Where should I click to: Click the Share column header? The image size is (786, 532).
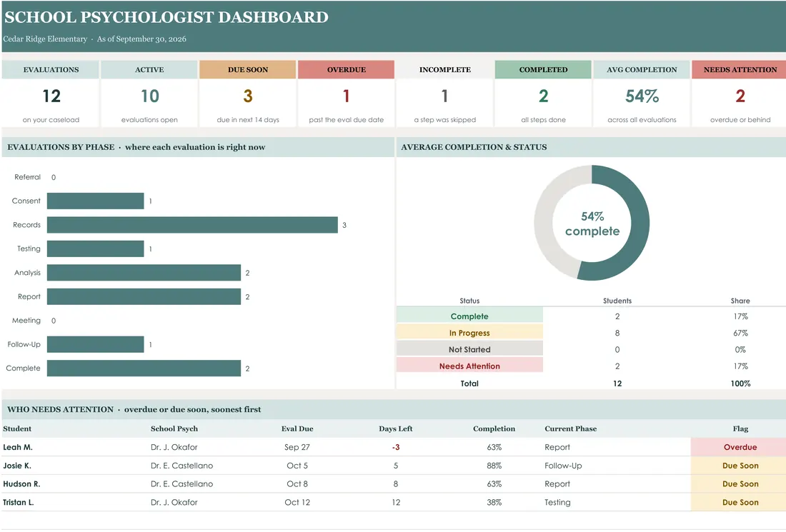pyautogui.click(x=740, y=301)
